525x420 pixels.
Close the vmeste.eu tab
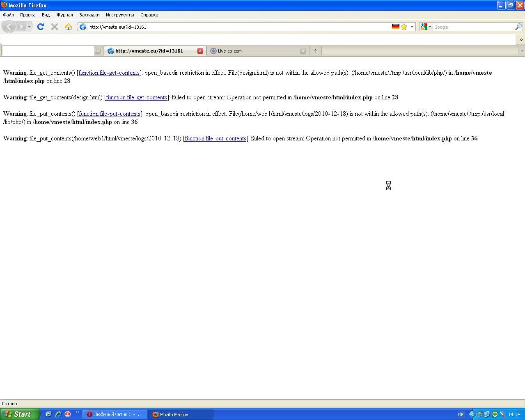click(x=200, y=51)
